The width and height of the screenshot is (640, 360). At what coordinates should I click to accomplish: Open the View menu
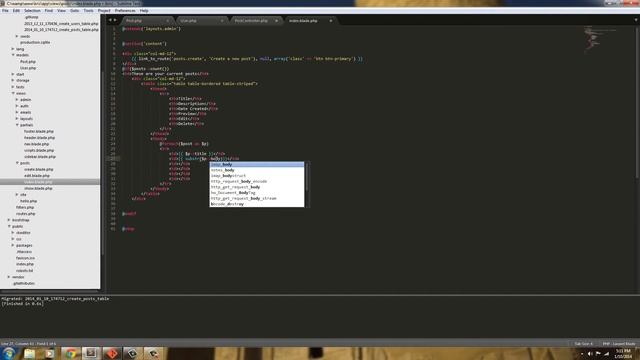point(61,11)
